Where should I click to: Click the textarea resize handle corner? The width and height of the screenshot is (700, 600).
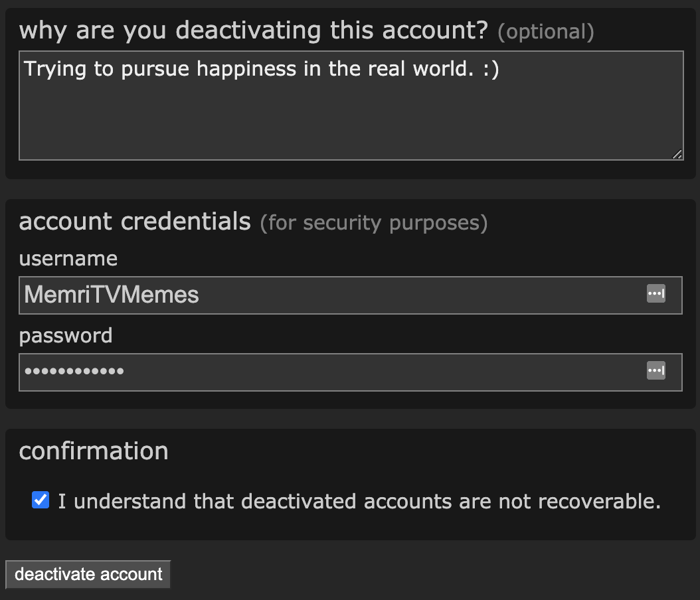pos(677,154)
